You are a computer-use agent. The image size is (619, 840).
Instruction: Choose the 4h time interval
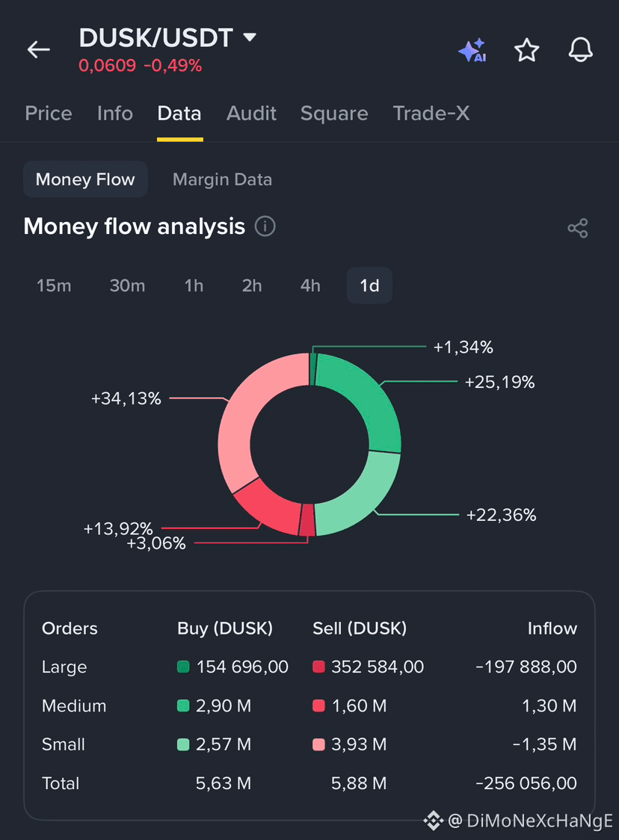pyautogui.click(x=309, y=285)
